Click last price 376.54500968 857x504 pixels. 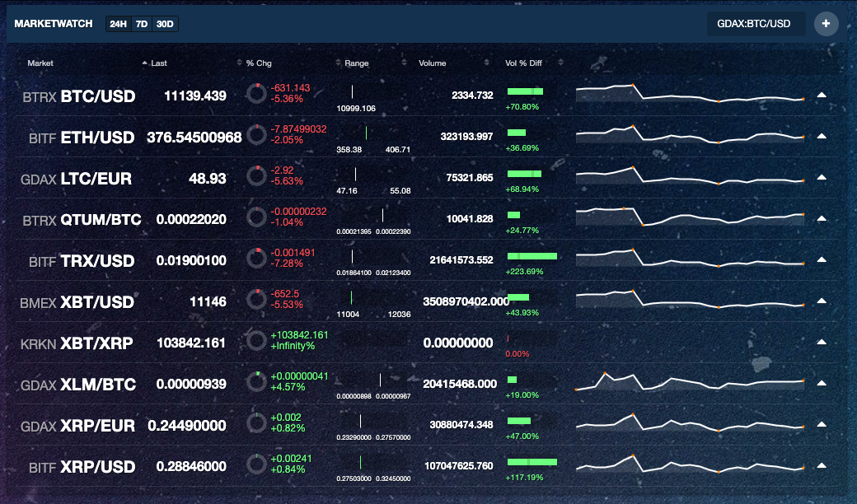[x=194, y=137]
